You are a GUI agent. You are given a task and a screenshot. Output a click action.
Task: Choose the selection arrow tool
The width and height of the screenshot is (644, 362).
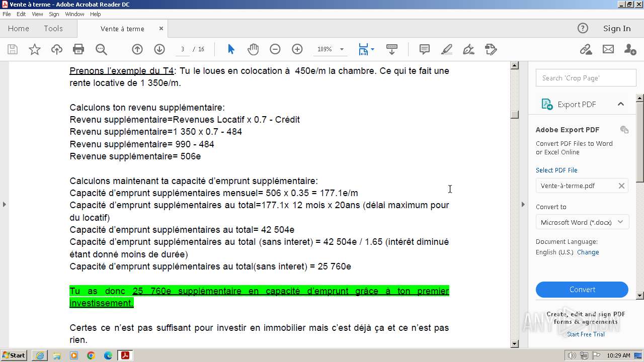pos(231,49)
